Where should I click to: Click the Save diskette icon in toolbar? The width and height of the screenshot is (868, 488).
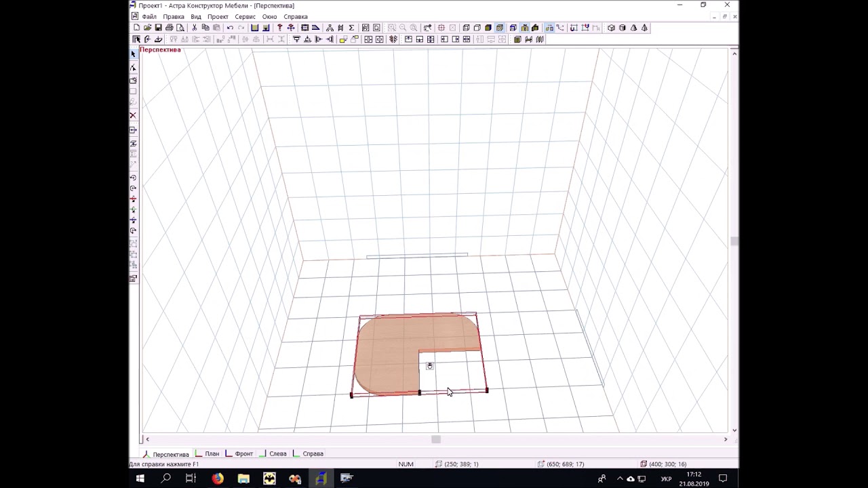tap(158, 28)
